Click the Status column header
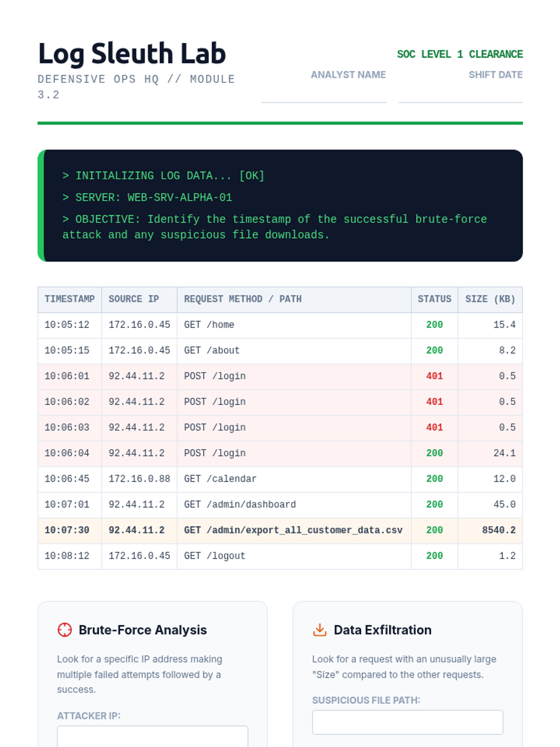This screenshot has width=560, height=747. tap(434, 299)
